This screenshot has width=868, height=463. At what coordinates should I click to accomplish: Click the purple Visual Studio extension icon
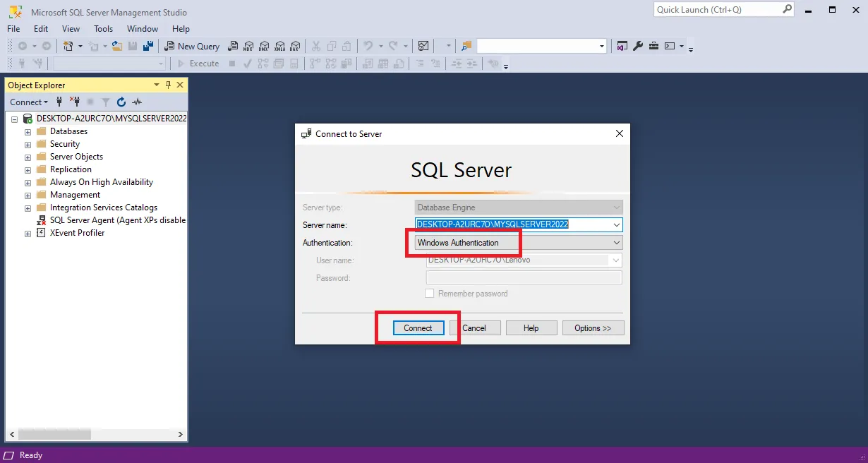pyautogui.click(x=622, y=46)
